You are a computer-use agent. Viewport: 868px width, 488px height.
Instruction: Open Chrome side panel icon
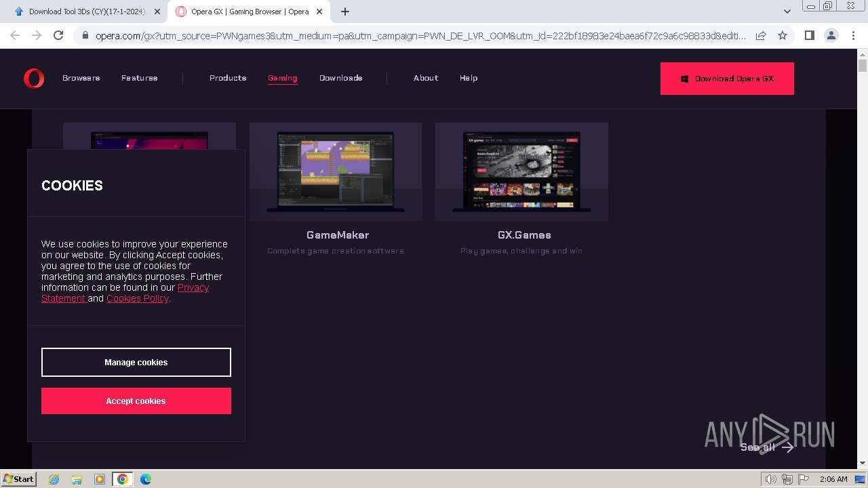pyautogui.click(x=809, y=35)
